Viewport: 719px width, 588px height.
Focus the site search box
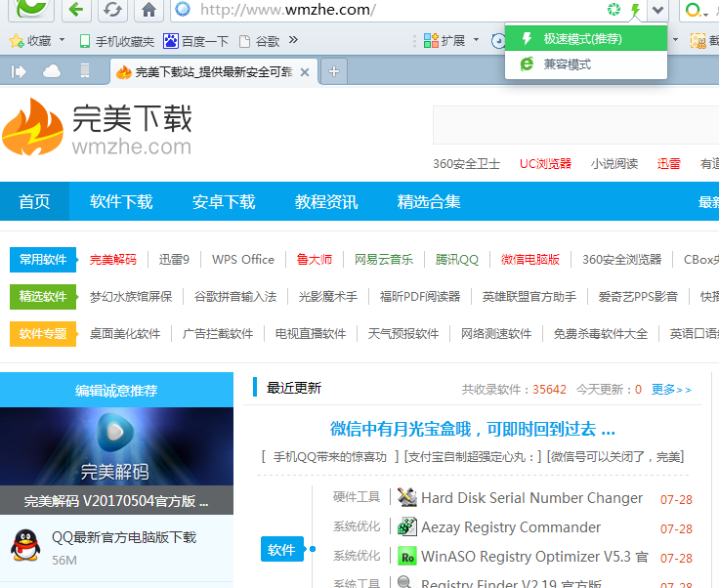[x=575, y=125]
